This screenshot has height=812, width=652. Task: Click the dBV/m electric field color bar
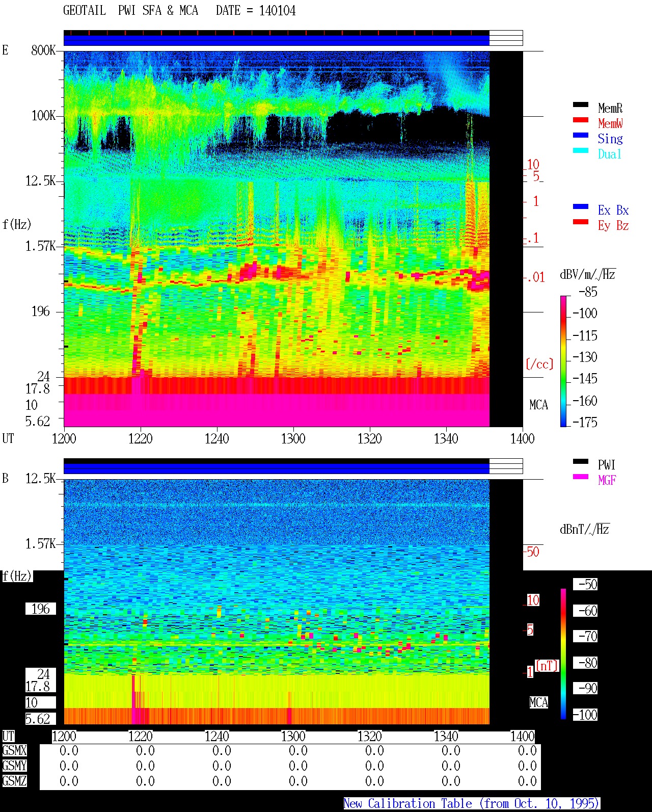point(563,361)
